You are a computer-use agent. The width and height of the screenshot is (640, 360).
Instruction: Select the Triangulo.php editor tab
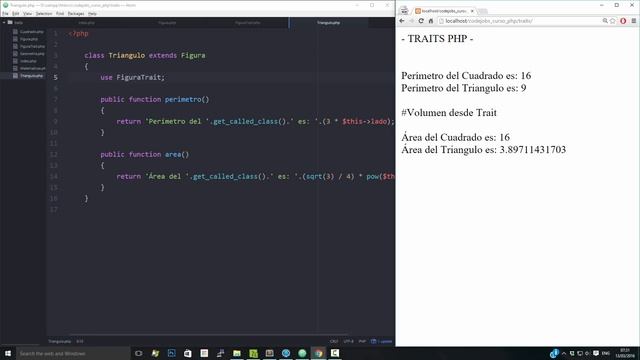[x=329, y=23]
